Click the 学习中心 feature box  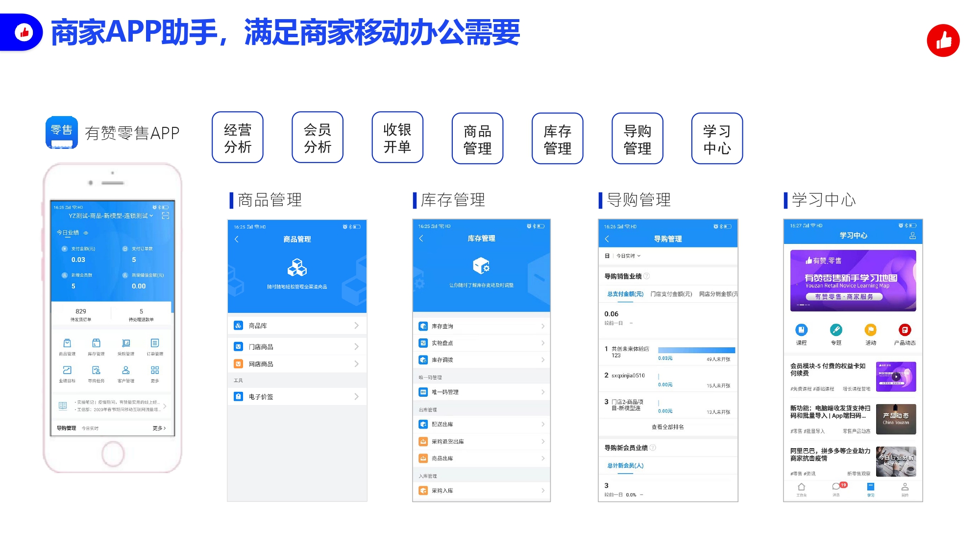click(717, 139)
